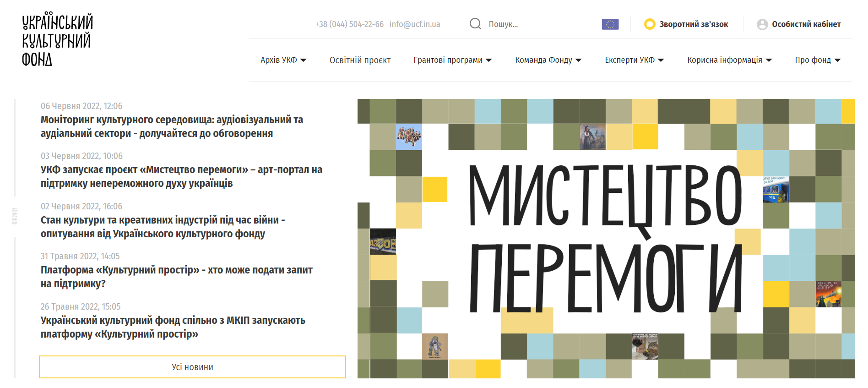Image resolution: width=868 pixels, height=388 pixels.
Task: Type in the Пошук search field
Action: (536, 24)
